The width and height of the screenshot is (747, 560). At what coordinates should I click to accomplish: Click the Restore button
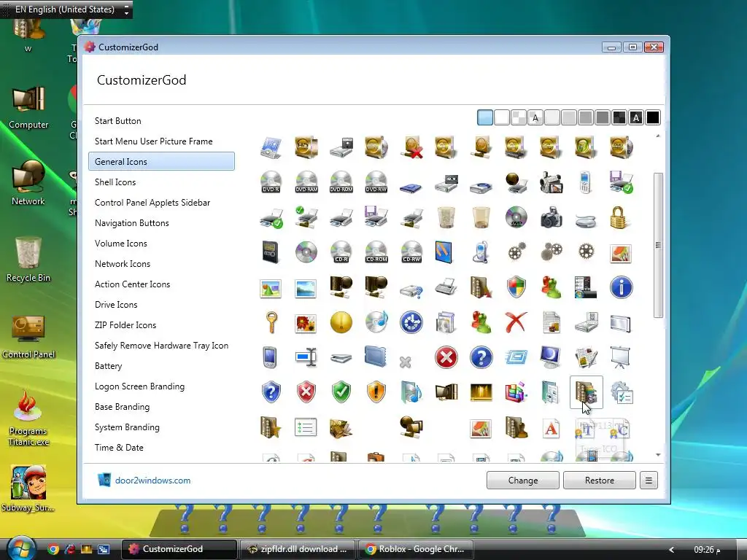pyautogui.click(x=600, y=481)
